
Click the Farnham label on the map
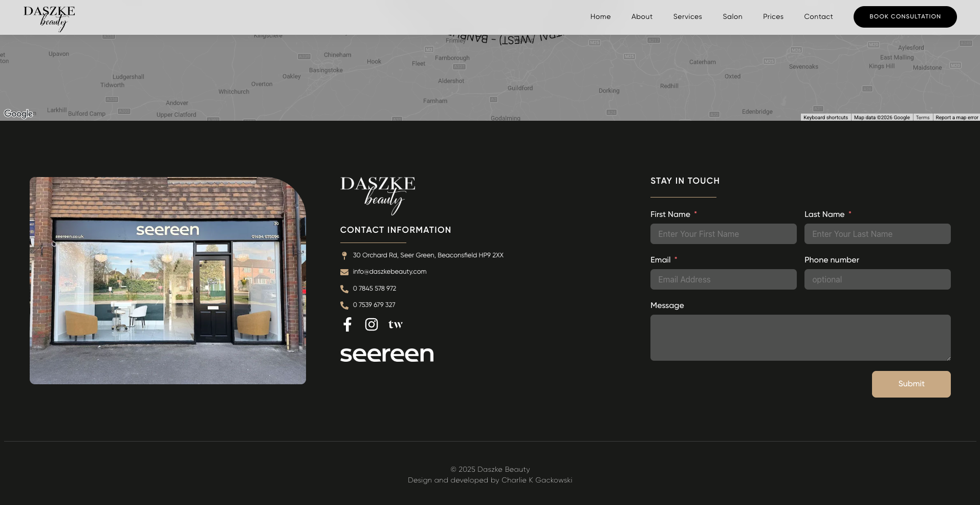(435, 101)
